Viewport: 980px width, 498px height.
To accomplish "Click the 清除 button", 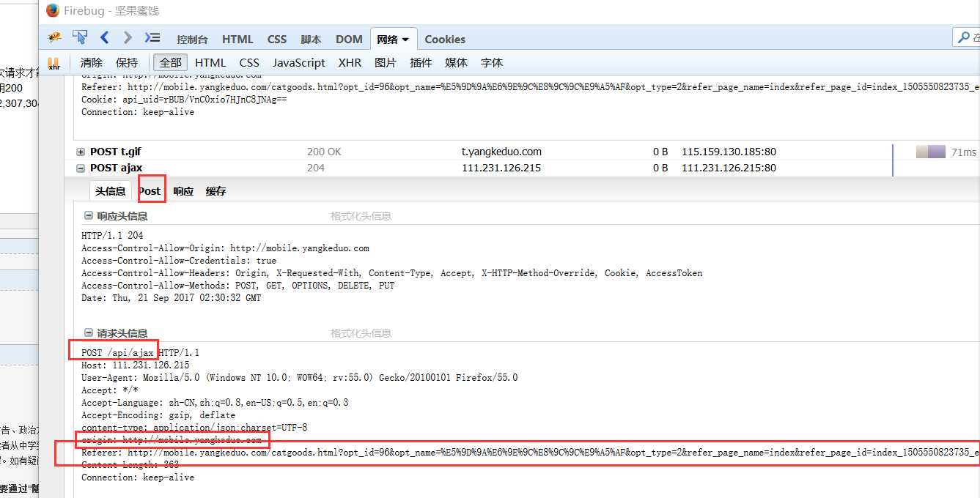I will pos(92,63).
